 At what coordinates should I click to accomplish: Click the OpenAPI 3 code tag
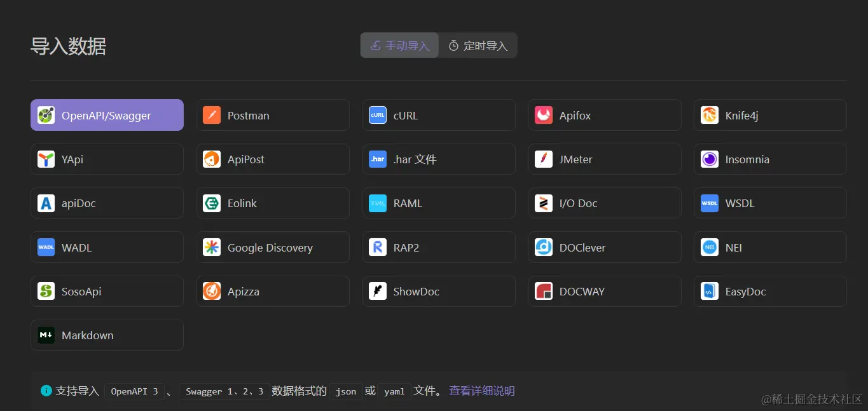pyautogui.click(x=134, y=391)
